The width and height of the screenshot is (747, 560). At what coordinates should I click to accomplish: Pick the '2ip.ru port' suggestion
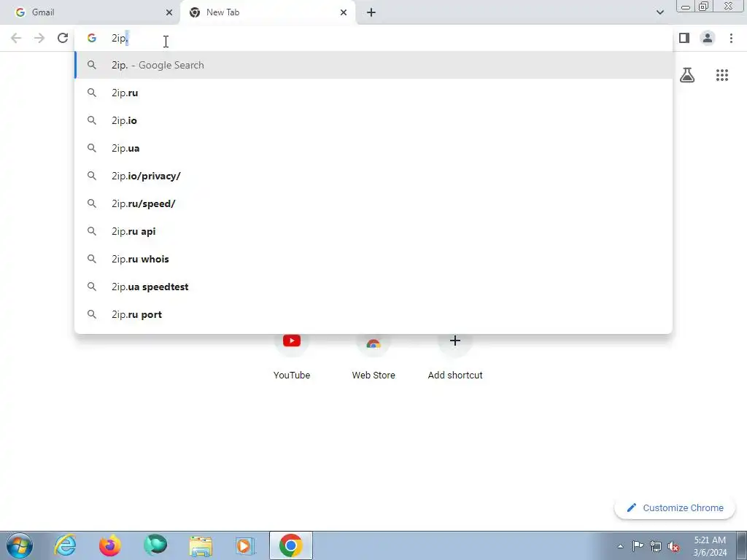(373, 314)
